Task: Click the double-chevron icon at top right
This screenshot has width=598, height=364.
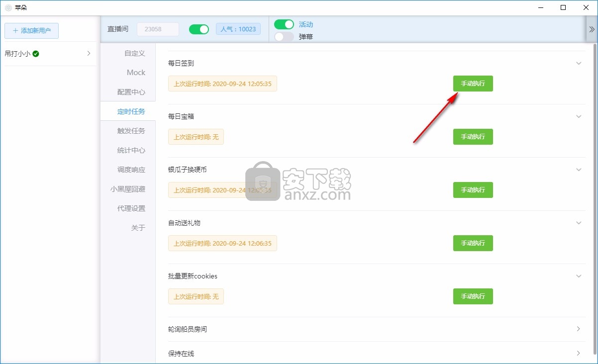Action: [x=592, y=29]
